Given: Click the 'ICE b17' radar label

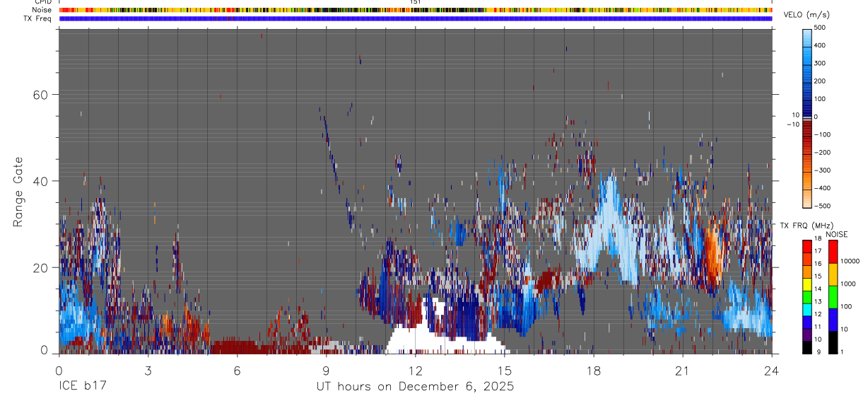Looking at the screenshot, I should click(x=83, y=387).
